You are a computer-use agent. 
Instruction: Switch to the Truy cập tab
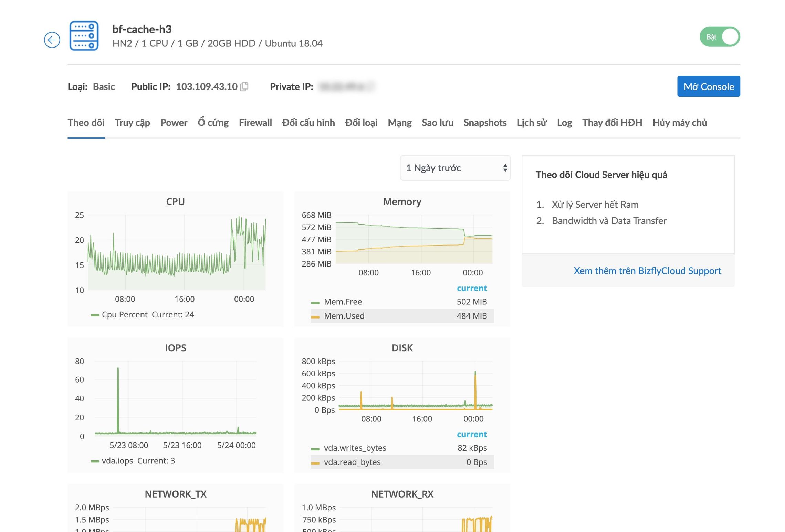point(132,123)
